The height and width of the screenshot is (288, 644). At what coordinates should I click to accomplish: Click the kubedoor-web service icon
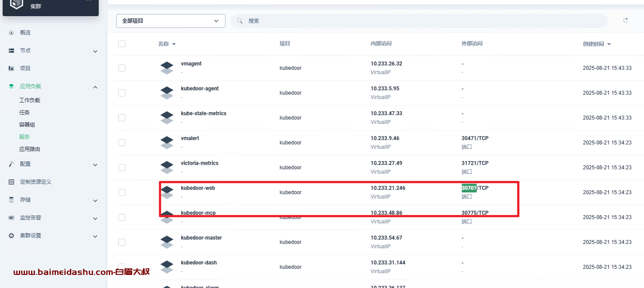pos(167,192)
